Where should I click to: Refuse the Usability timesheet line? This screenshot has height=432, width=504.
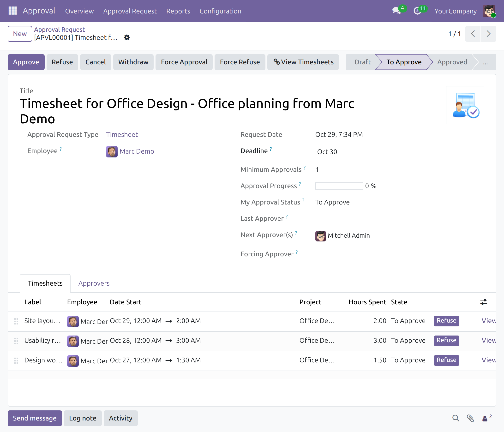(446, 341)
